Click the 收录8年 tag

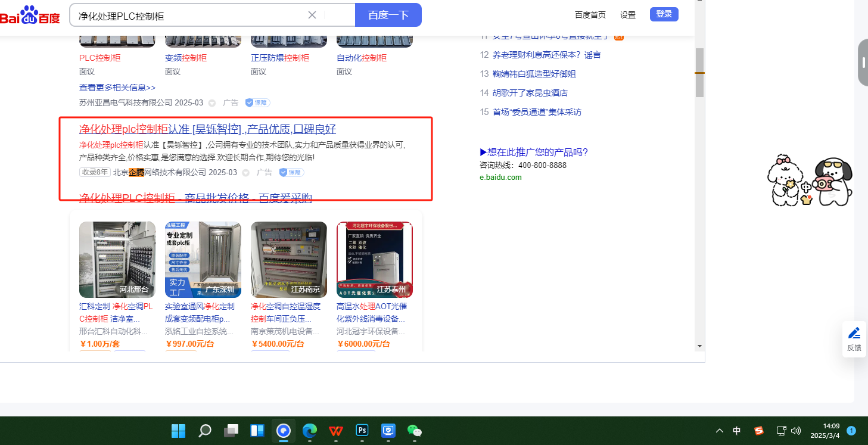pos(95,172)
